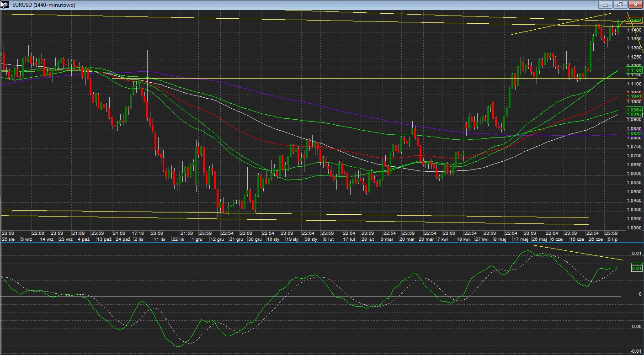This screenshot has height=355, width=644.
Task: Click the 1.1350 price axis label
Action: 634,39
